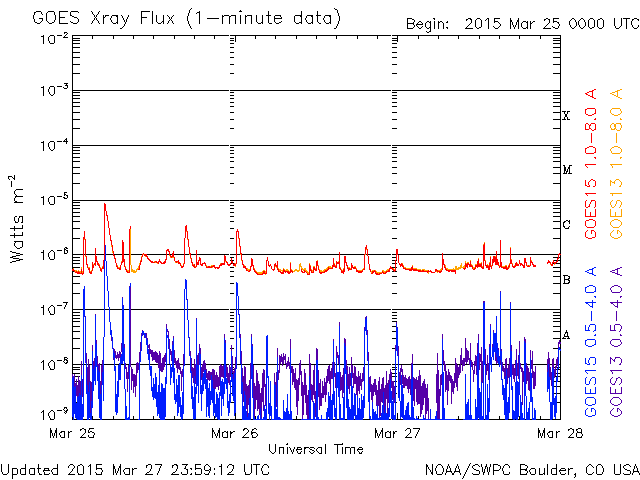
Task: Click the Watts m-2 y-axis title
Action: [17, 218]
